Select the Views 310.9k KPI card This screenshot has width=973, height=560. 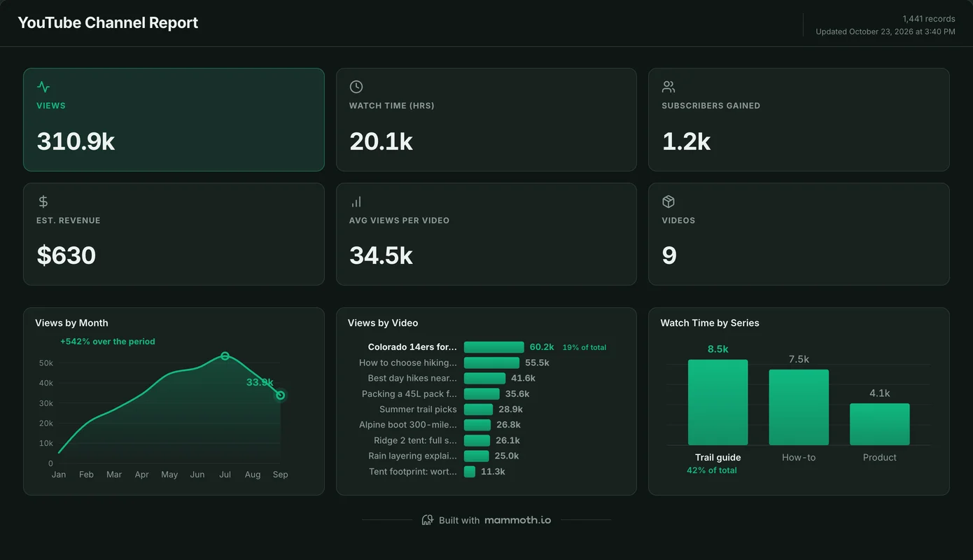click(174, 120)
